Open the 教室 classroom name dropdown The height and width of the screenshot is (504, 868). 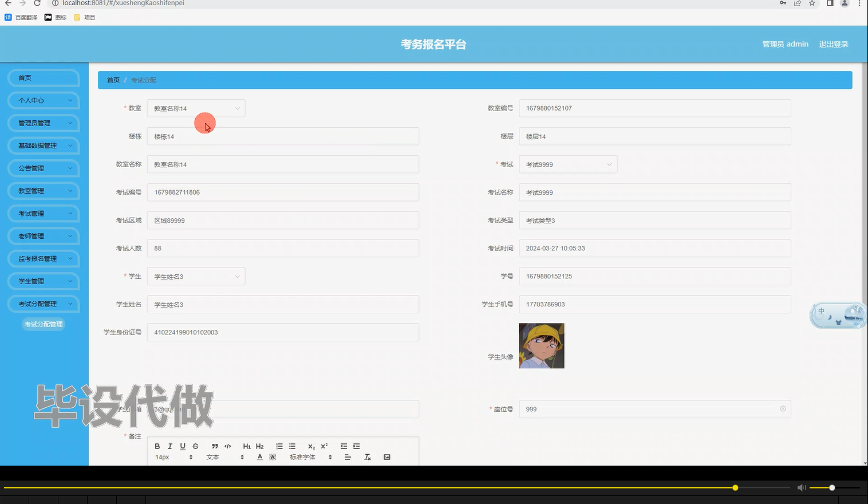pos(196,108)
